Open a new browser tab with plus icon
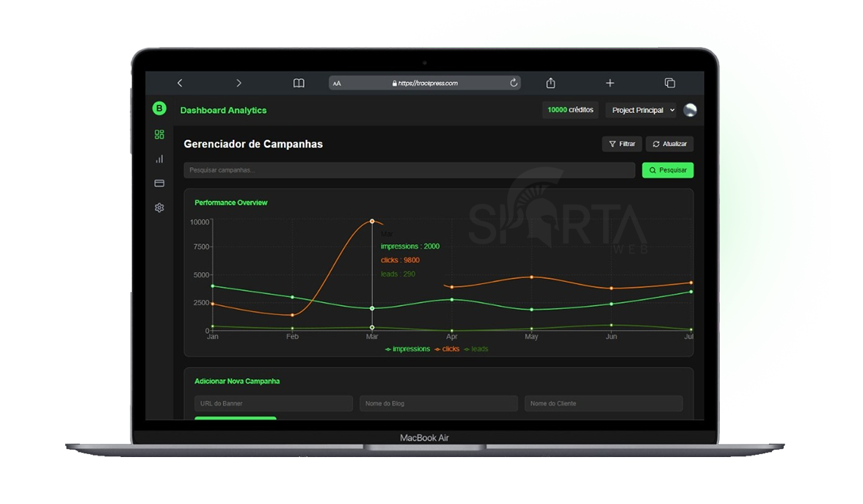Viewport: 863px width, 504px height. 610,83
